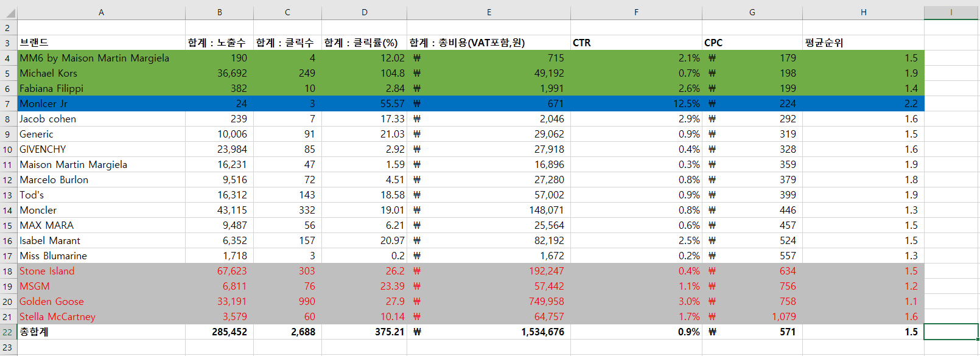The height and width of the screenshot is (356, 980).
Task: Select the Isabel Marant cell
Action: coord(101,240)
